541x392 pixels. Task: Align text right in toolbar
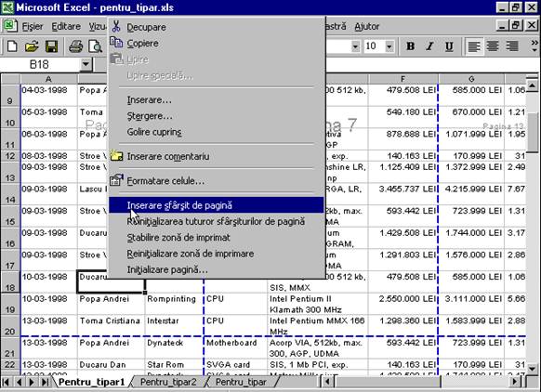(512, 46)
